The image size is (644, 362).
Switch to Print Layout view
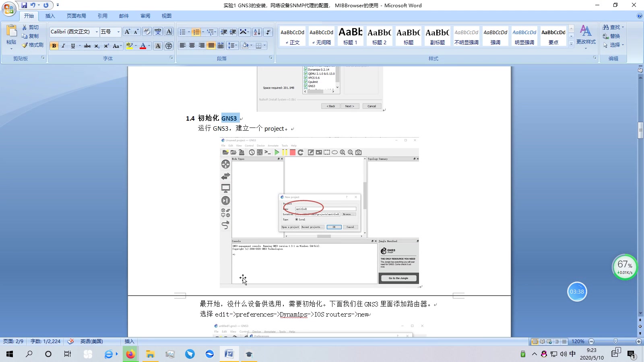pos(535,341)
